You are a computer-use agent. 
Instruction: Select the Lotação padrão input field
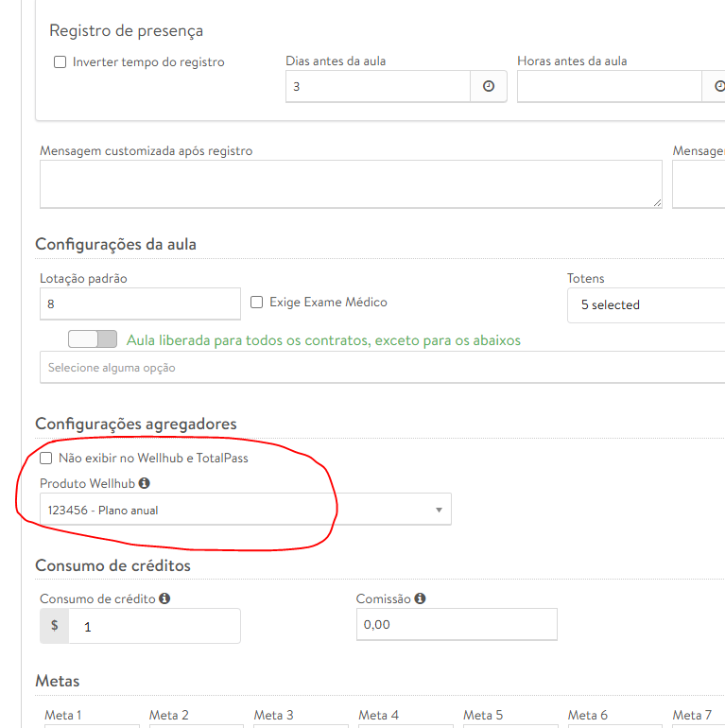click(140, 304)
